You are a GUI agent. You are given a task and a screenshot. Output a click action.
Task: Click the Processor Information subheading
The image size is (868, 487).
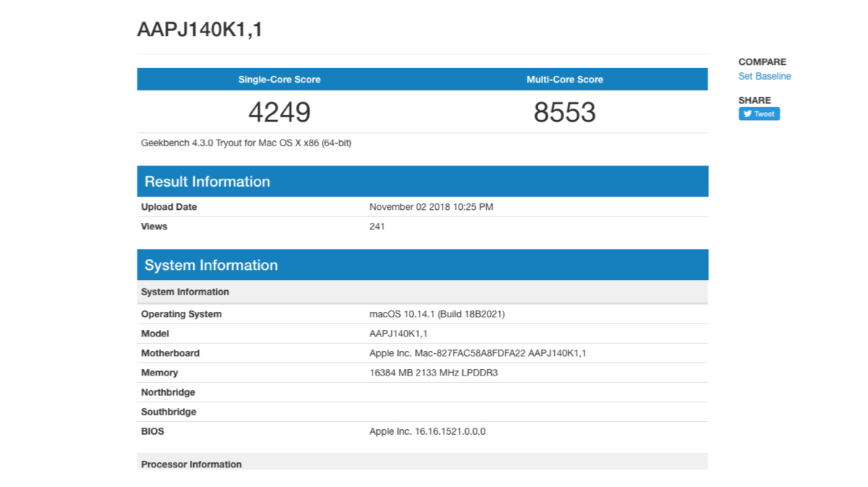pos(191,464)
